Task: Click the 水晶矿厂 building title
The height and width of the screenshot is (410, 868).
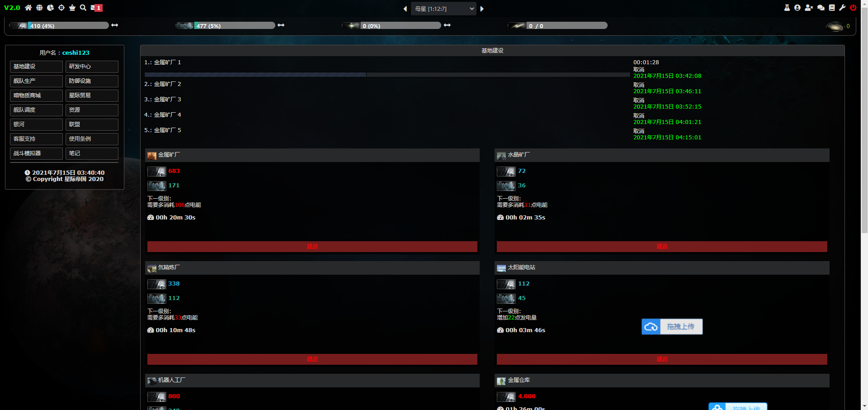Action: (519, 155)
